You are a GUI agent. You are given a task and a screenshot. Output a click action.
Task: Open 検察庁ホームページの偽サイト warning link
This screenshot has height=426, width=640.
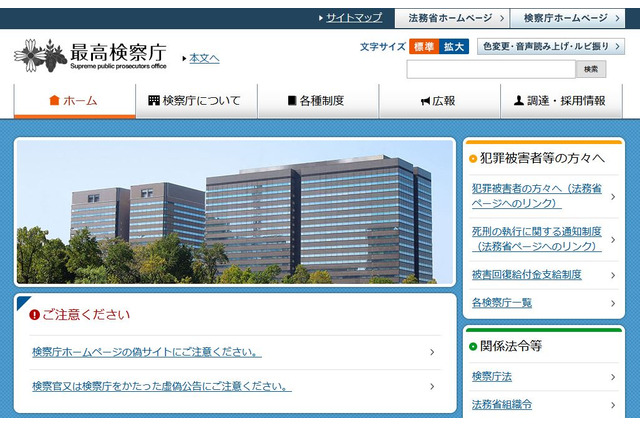coord(147,352)
